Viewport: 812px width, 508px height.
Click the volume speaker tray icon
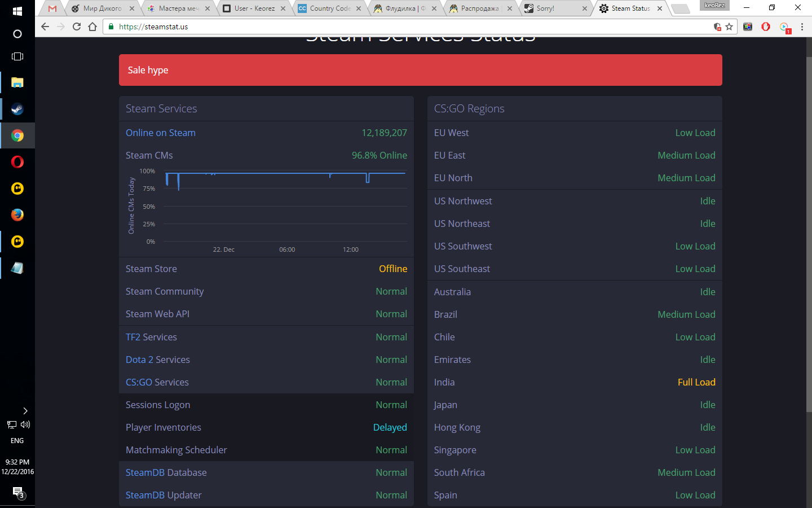(25, 424)
